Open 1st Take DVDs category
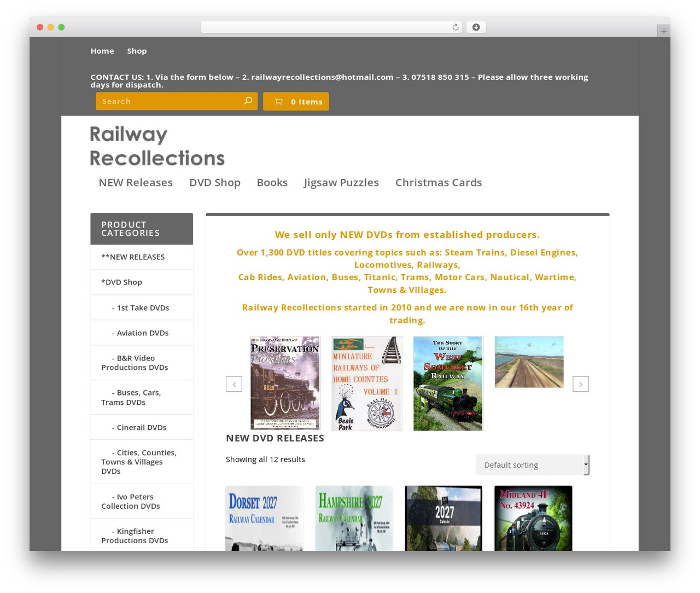The height and width of the screenshot is (593, 700). coord(142,308)
